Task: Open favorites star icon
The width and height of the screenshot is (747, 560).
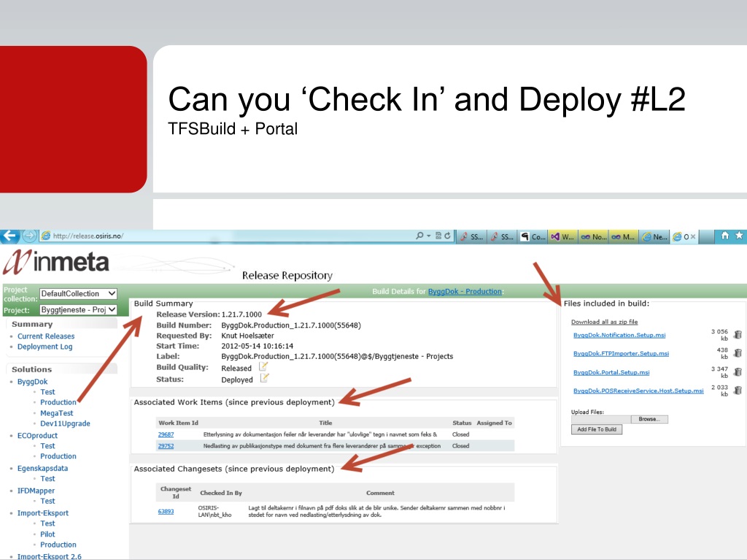Action: tap(740, 236)
